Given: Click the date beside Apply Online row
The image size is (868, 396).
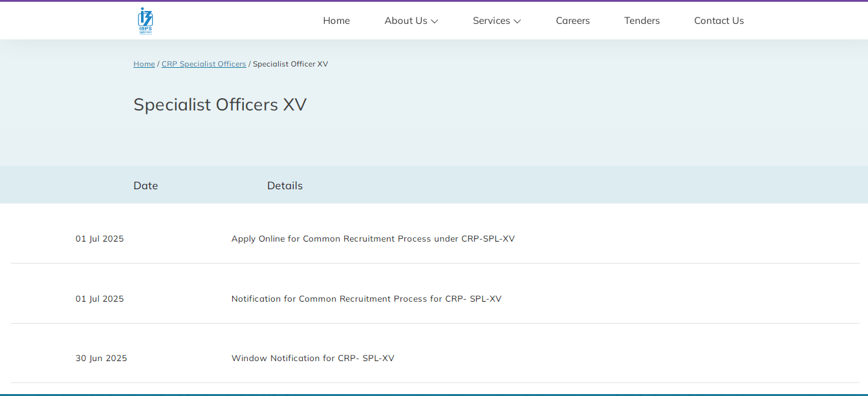Looking at the screenshot, I should 100,239.
